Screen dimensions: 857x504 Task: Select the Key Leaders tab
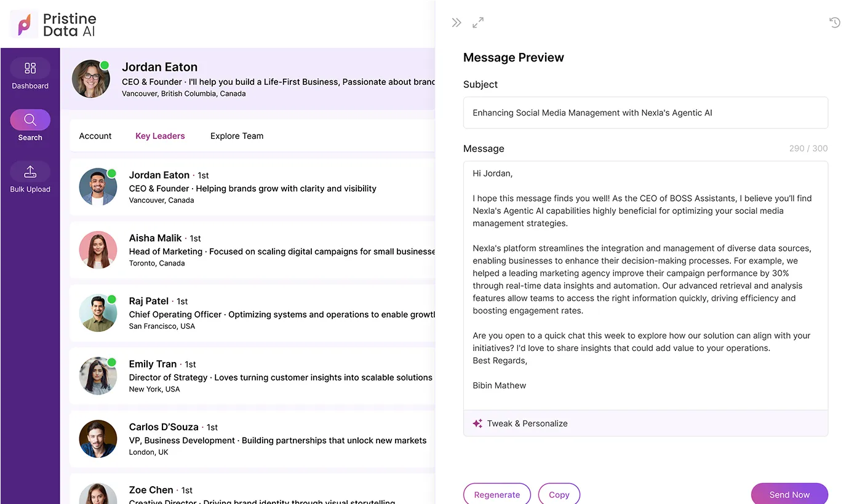160,136
